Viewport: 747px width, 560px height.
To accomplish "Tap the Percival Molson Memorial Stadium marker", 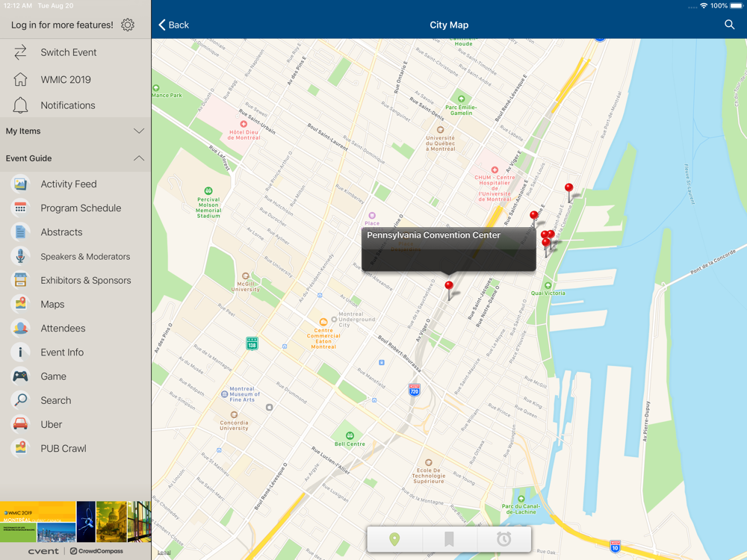I will [208, 191].
